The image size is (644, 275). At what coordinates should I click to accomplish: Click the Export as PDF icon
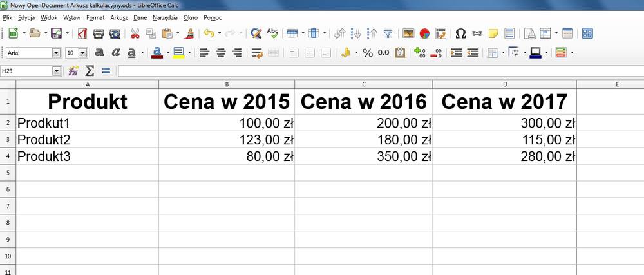(x=82, y=33)
